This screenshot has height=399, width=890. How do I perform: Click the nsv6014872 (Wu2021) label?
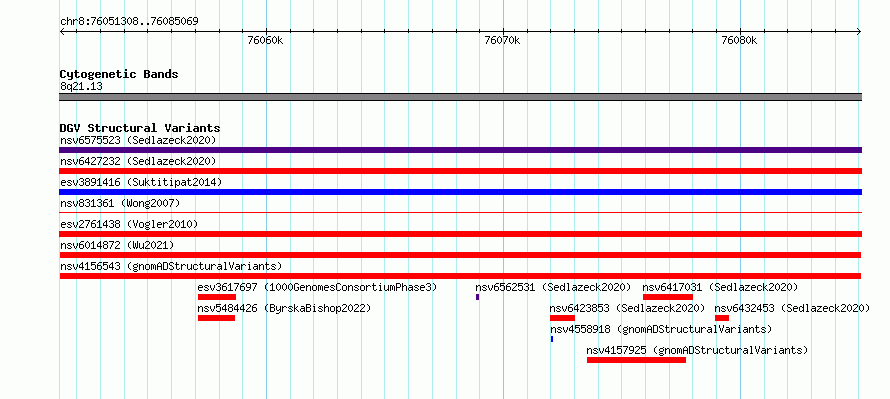click(117, 245)
